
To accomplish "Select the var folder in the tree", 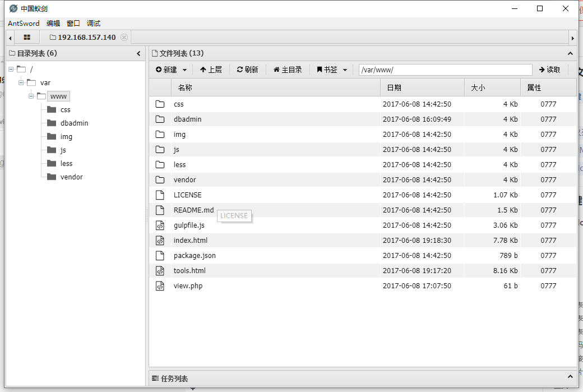I will coord(45,83).
